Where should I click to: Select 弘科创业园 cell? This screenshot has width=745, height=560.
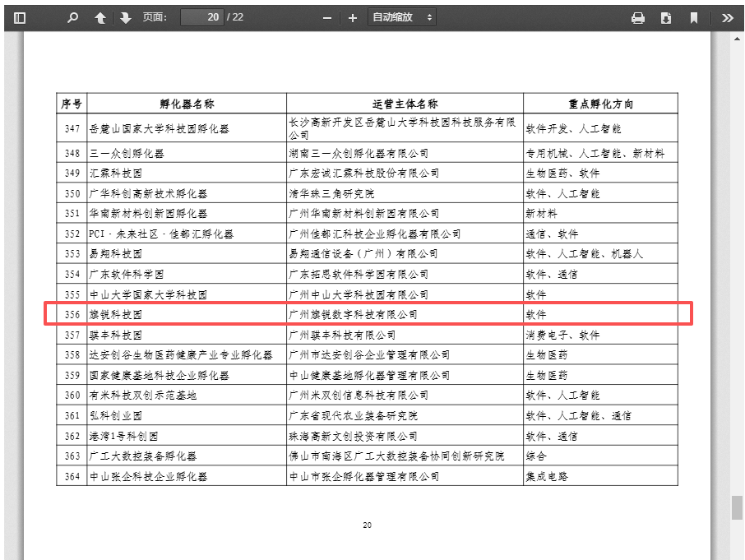coord(187,415)
